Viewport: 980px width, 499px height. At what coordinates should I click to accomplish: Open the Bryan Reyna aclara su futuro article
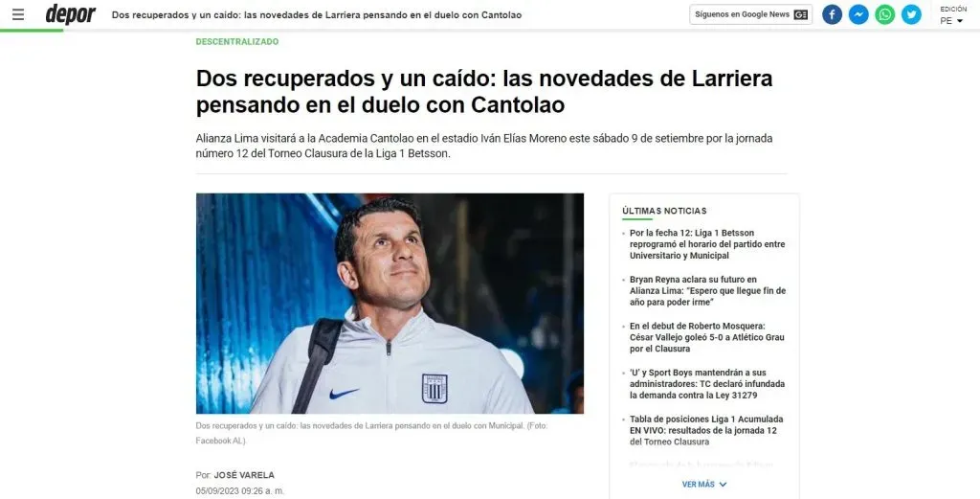pyautogui.click(x=707, y=291)
